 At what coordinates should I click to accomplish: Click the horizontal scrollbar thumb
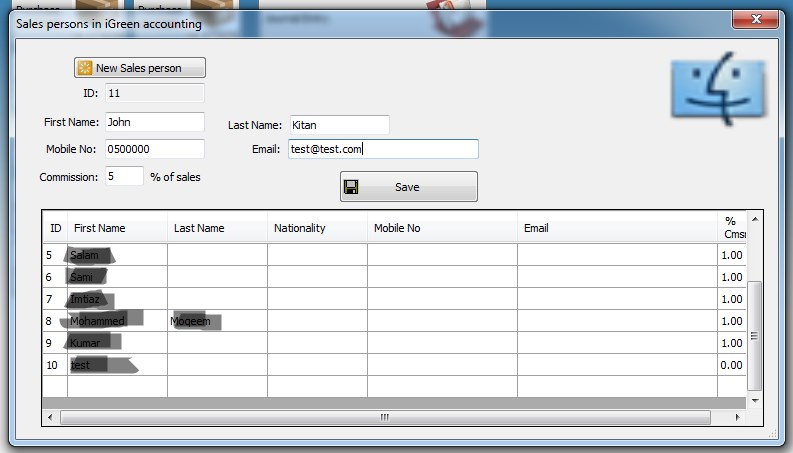click(x=385, y=417)
